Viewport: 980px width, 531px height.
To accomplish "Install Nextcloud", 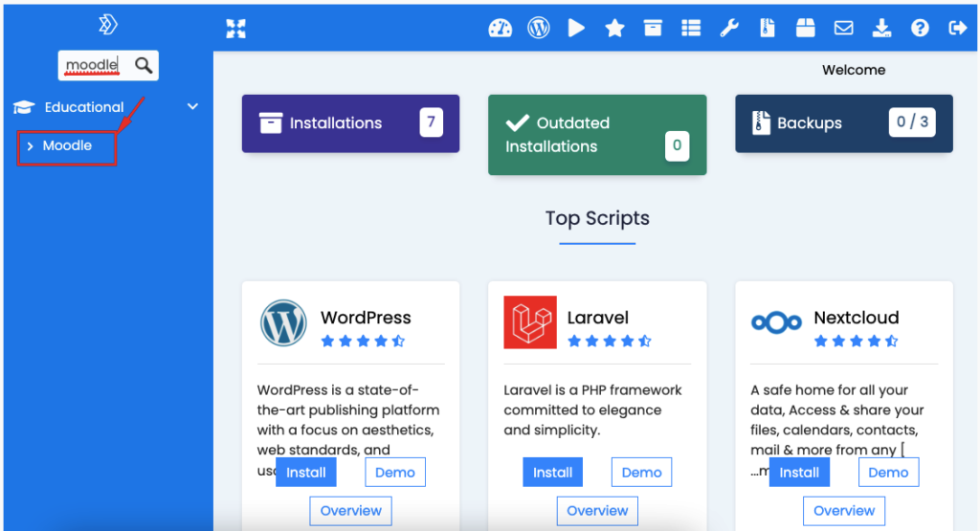I will 799,473.
